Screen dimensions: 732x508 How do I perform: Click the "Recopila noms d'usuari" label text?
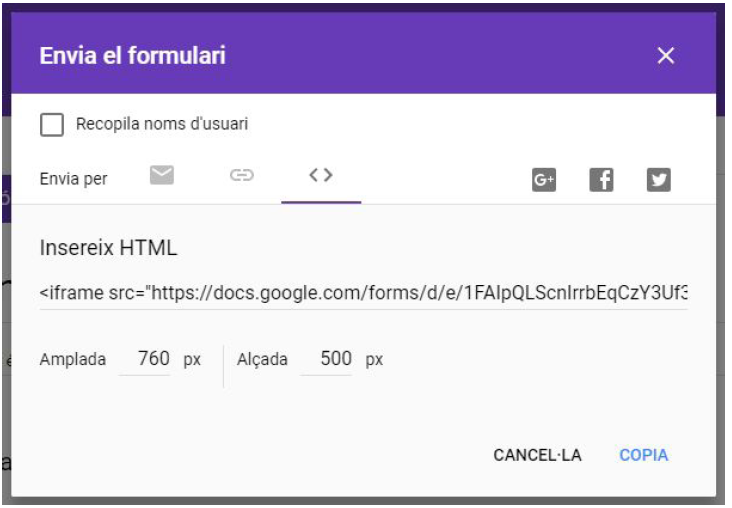pyautogui.click(x=162, y=124)
